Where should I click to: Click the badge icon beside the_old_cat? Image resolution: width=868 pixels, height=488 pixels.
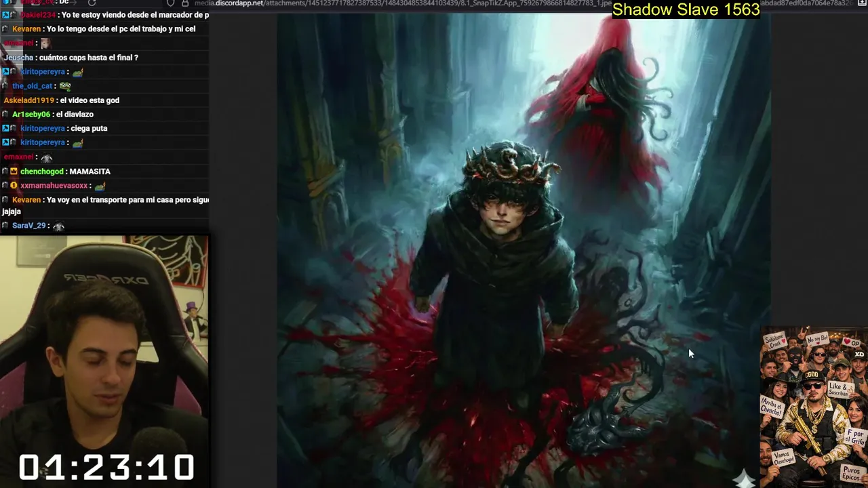(x=5, y=86)
